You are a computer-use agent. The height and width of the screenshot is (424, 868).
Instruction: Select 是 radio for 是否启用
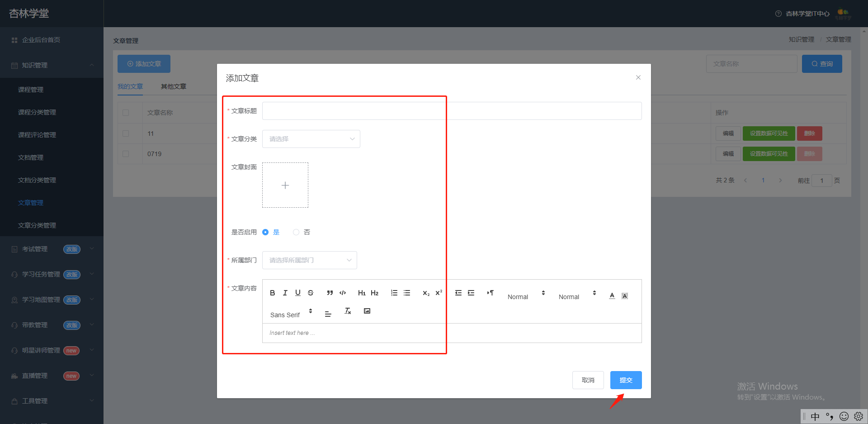click(265, 232)
